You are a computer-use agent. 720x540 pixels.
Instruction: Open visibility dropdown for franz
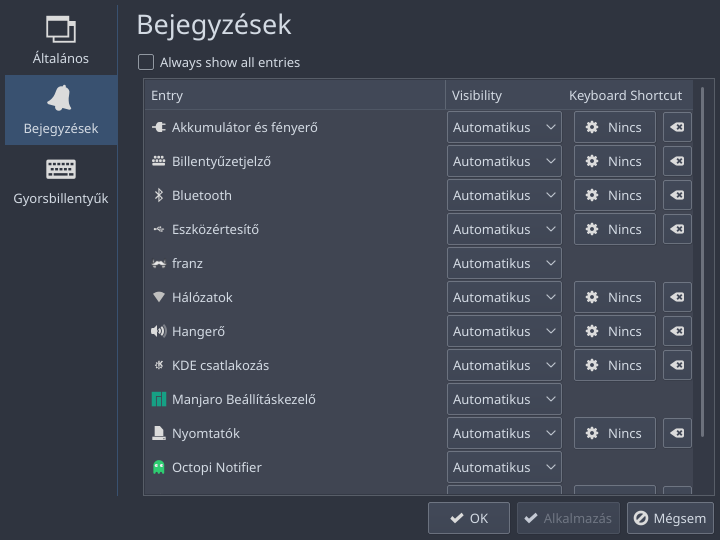coord(504,263)
